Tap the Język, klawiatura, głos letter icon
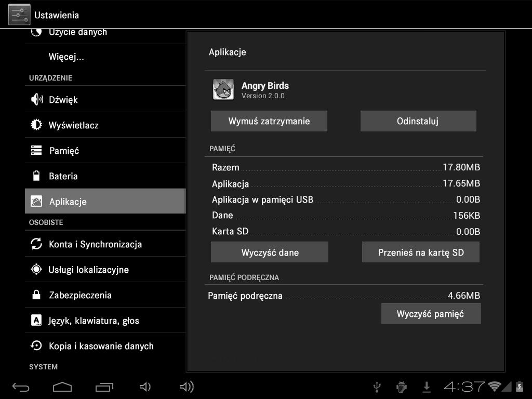532x399 pixels. click(36, 320)
